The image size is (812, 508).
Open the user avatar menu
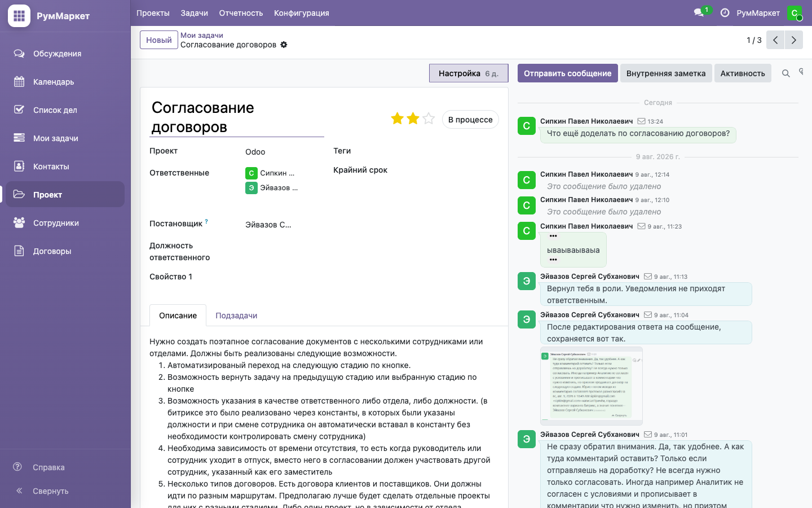(x=795, y=13)
